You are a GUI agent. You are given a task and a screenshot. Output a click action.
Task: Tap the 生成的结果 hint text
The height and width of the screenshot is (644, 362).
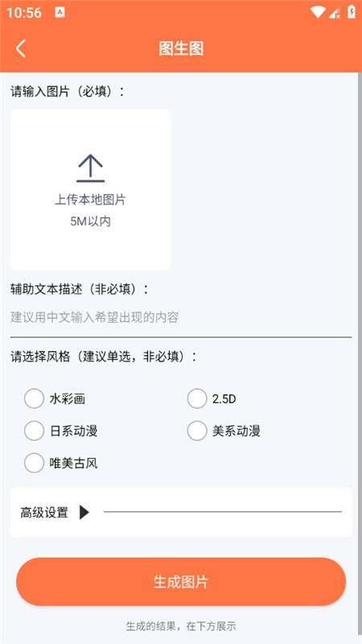tap(181, 626)
